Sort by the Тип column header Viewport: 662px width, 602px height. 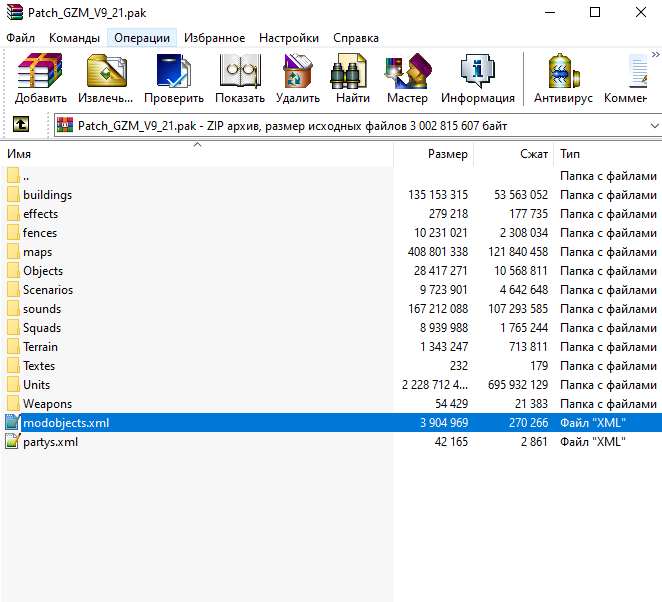[608, 154]
